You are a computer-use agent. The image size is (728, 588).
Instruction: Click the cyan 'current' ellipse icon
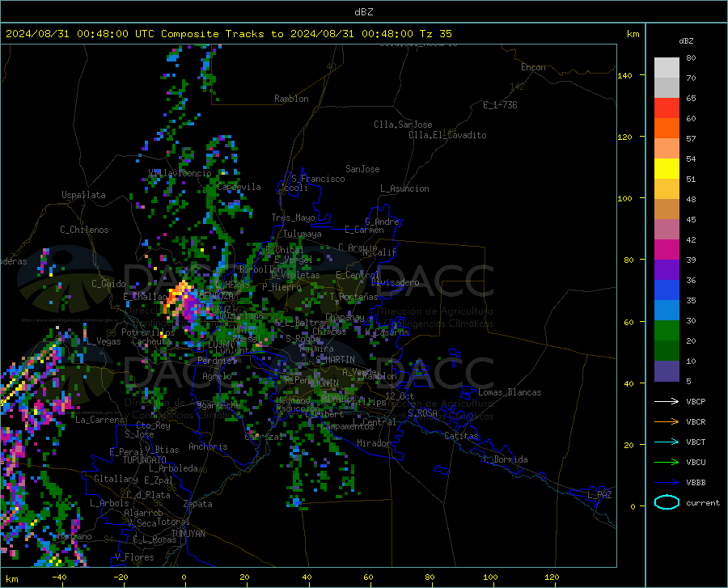pyautogui.click(x=667, y=502)
